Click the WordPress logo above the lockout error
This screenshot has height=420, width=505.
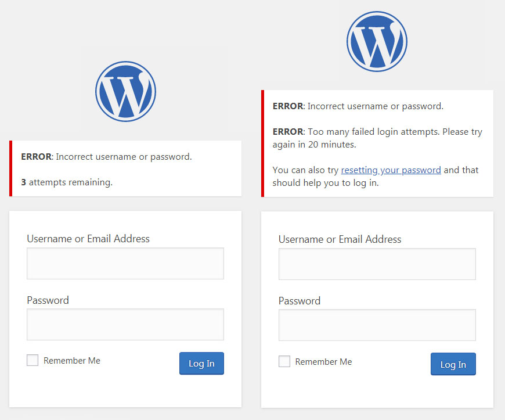(x=377, y=42)
